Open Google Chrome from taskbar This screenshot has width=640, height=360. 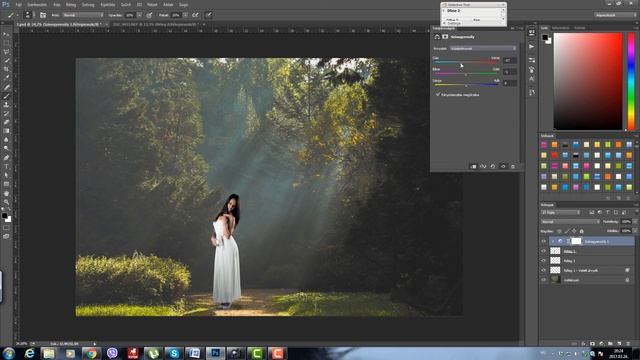point(91,353)
